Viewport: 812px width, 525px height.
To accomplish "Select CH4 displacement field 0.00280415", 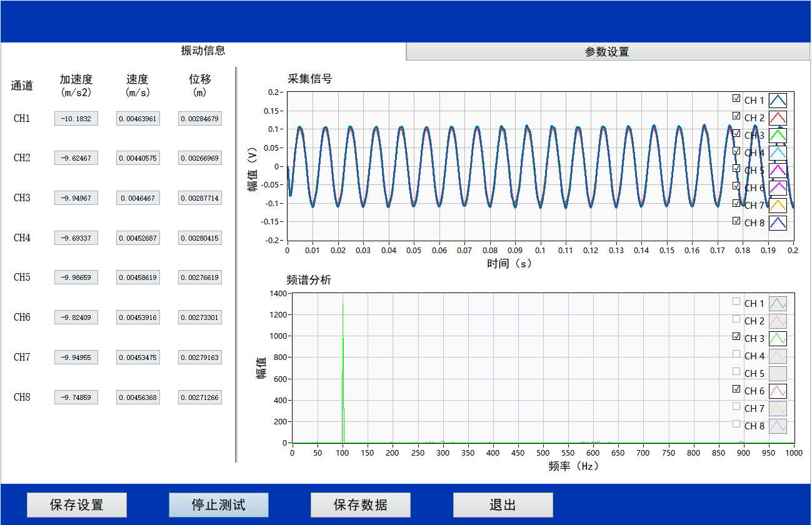I will (x=200, y=238).
